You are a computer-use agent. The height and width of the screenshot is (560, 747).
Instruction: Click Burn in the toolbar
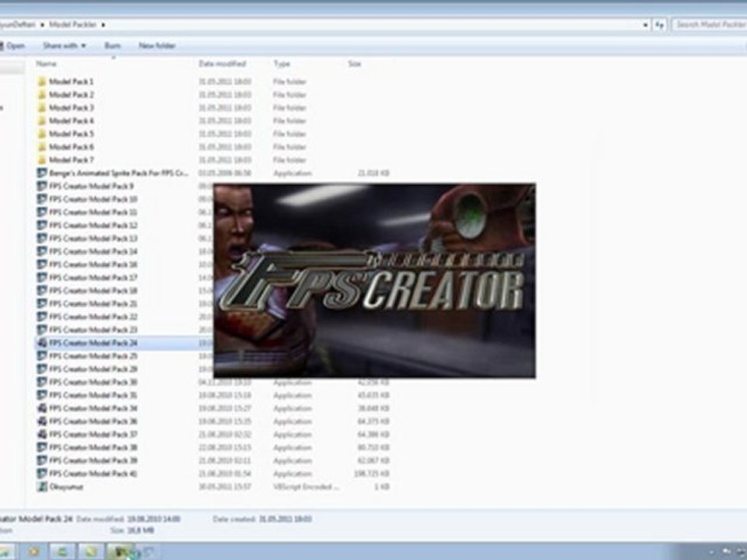(x=112, y=46)
